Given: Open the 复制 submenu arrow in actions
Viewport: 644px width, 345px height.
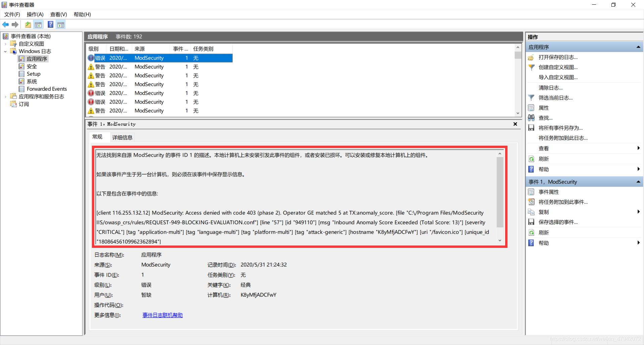Looking at the screenshot, I should 638,212.
